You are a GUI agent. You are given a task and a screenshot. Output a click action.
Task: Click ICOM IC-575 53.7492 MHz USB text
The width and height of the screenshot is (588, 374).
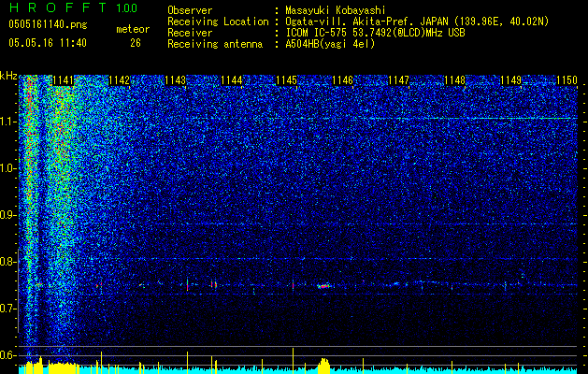(x=375, y=33)
